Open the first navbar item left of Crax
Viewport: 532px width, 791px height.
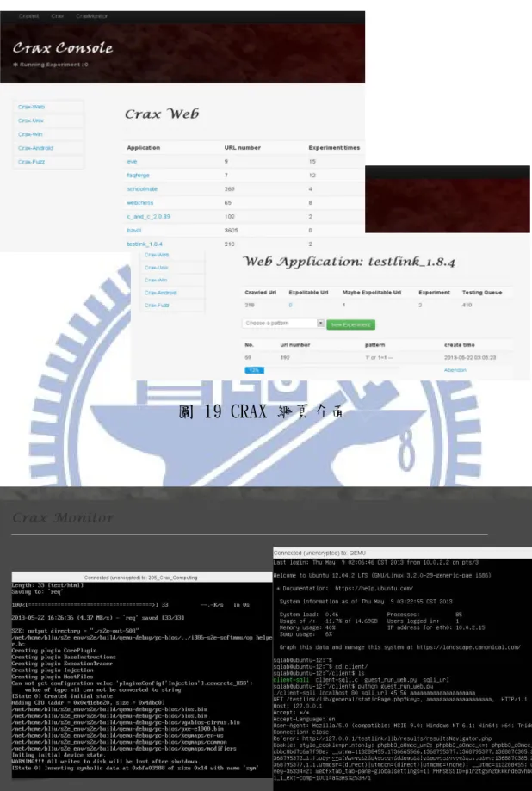(x=28, y=16)
